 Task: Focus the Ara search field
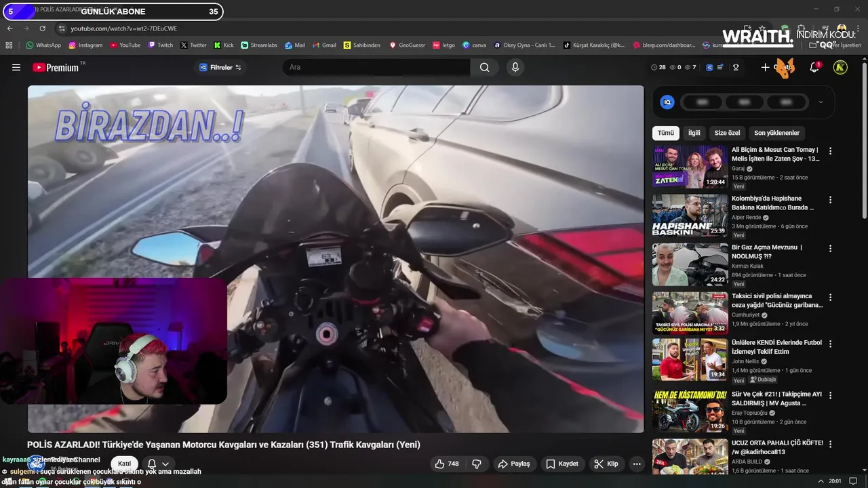click(376, 67)
